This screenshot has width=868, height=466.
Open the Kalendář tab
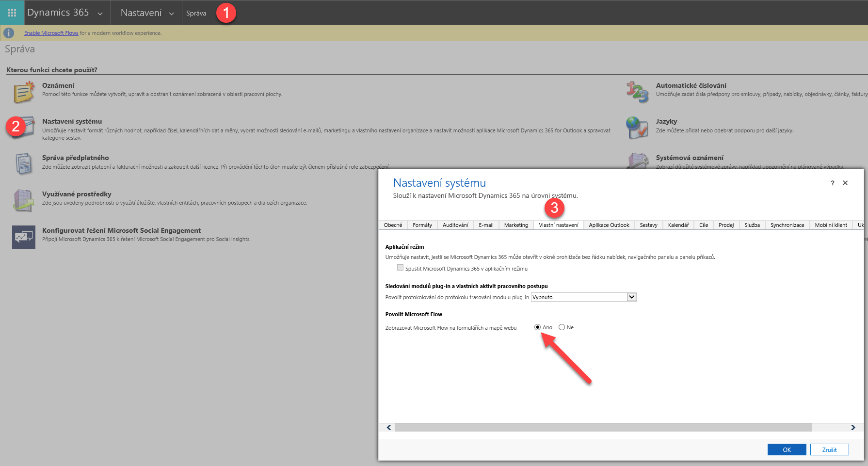click(x=678, y=225)
